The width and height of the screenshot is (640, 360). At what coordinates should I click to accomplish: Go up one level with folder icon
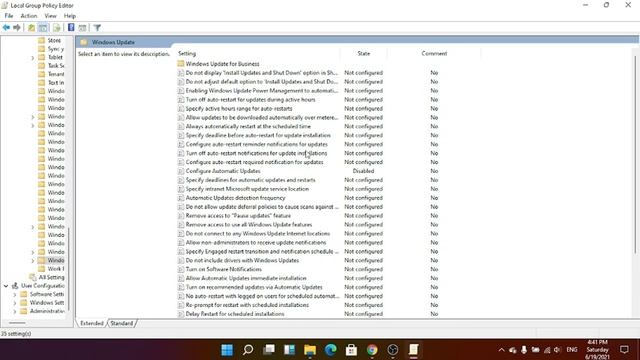click(31, 28)
